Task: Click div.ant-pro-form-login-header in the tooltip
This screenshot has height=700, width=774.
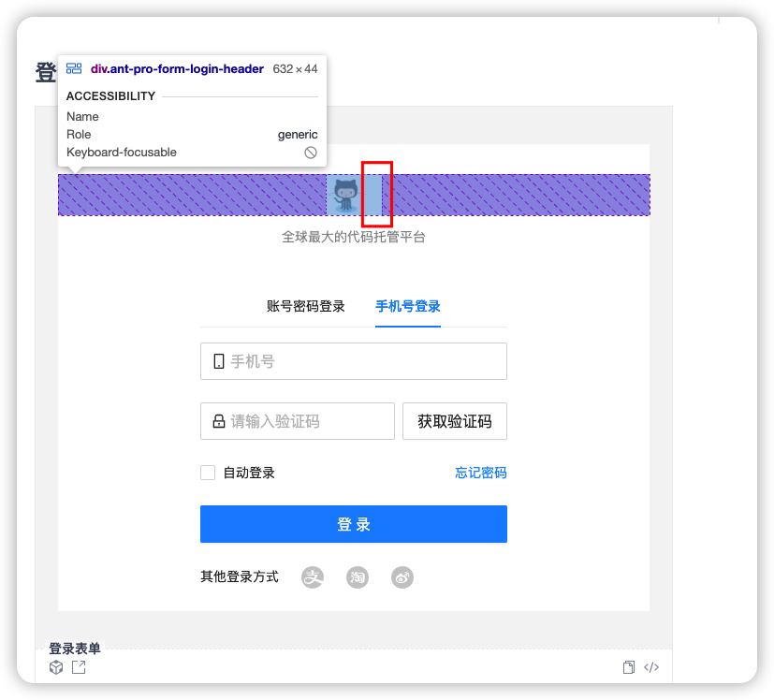Action: [x=177, y=68]
